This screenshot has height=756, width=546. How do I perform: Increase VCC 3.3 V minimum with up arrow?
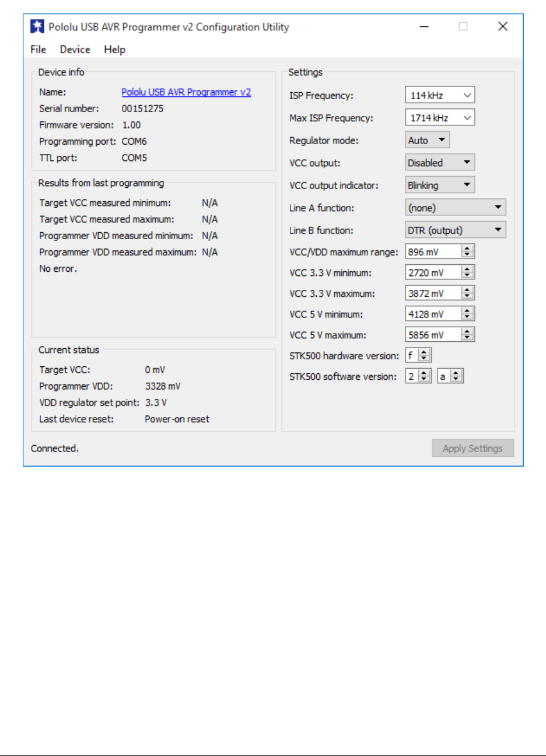pyautogui.click(x=467, y=269)
